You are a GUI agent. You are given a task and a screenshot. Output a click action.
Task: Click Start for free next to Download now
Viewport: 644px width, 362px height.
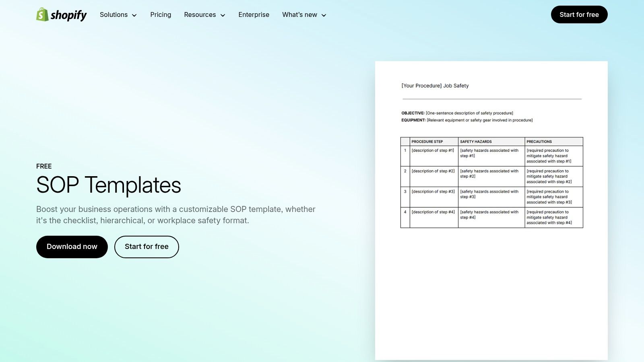[147, 247]
